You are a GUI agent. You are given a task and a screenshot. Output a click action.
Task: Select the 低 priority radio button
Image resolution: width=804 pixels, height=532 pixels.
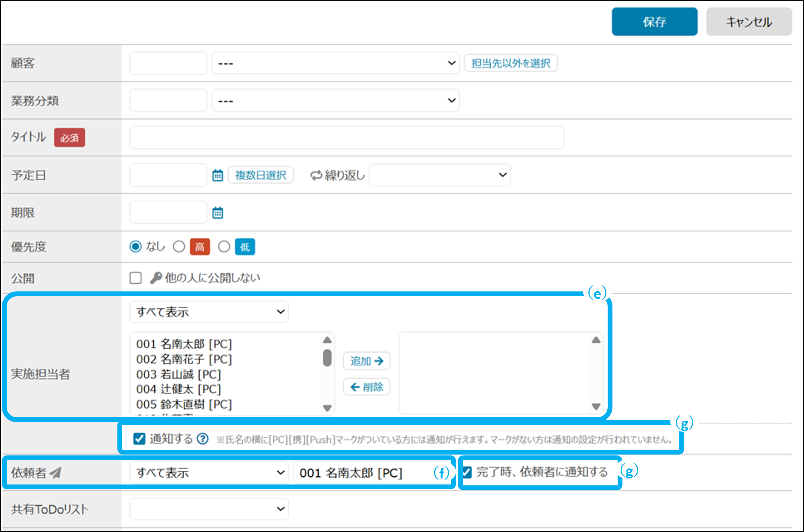224,247
